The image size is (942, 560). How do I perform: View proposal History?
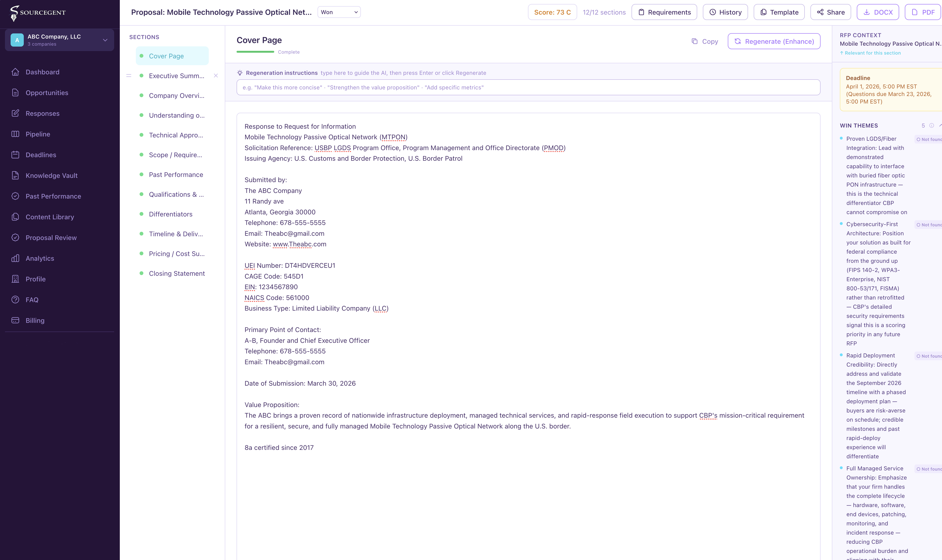click(x=725, y=12)
